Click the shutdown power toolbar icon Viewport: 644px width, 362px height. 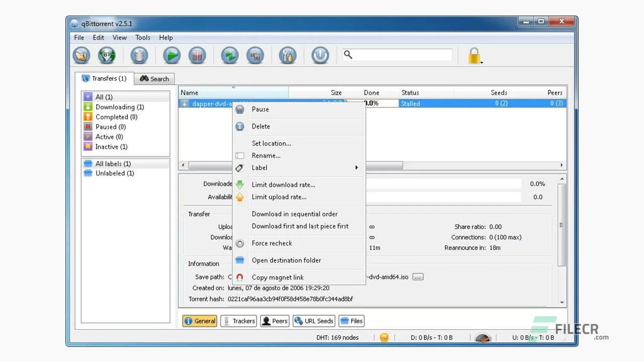(320, 55)
